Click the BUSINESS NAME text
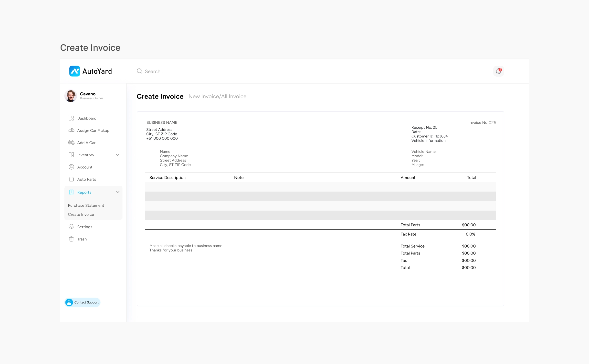 (x=162, y=122)
